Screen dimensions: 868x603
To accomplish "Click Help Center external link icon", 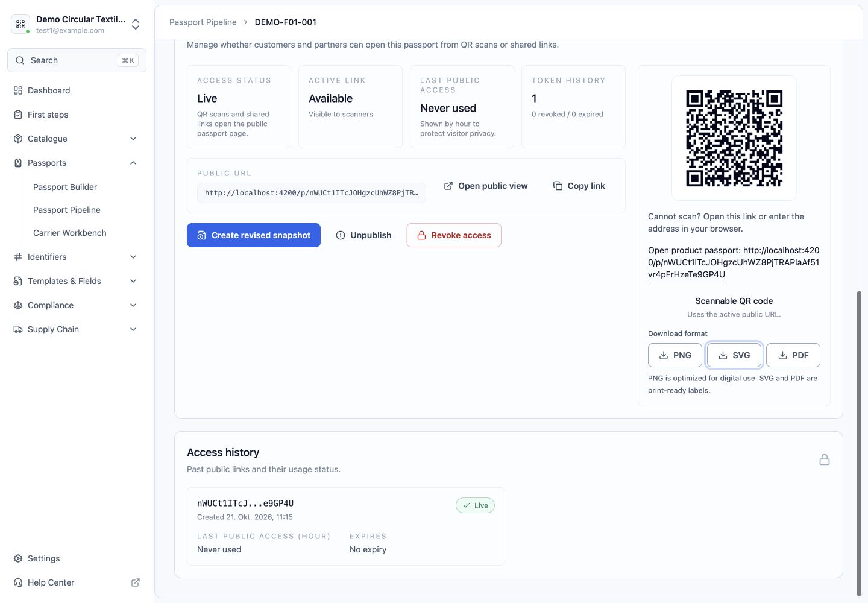I will pos(136,582).
